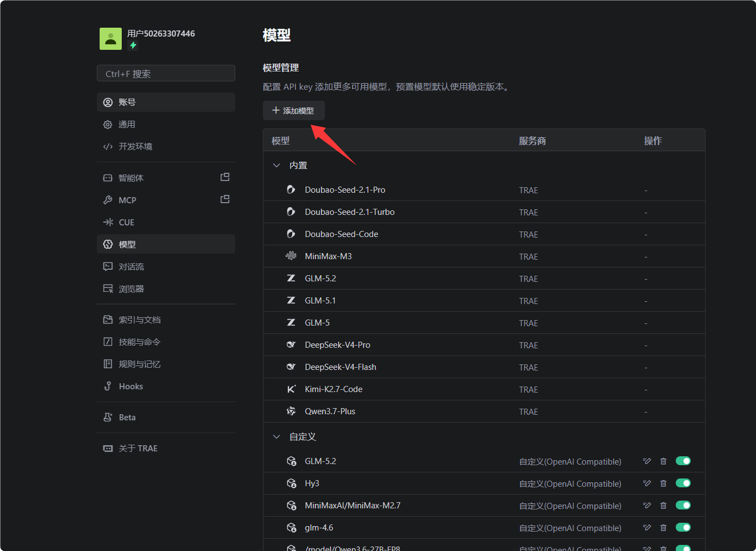Edit the MiniMaxAI/MiniMax-M2.7 model entry

click(647, 506)
